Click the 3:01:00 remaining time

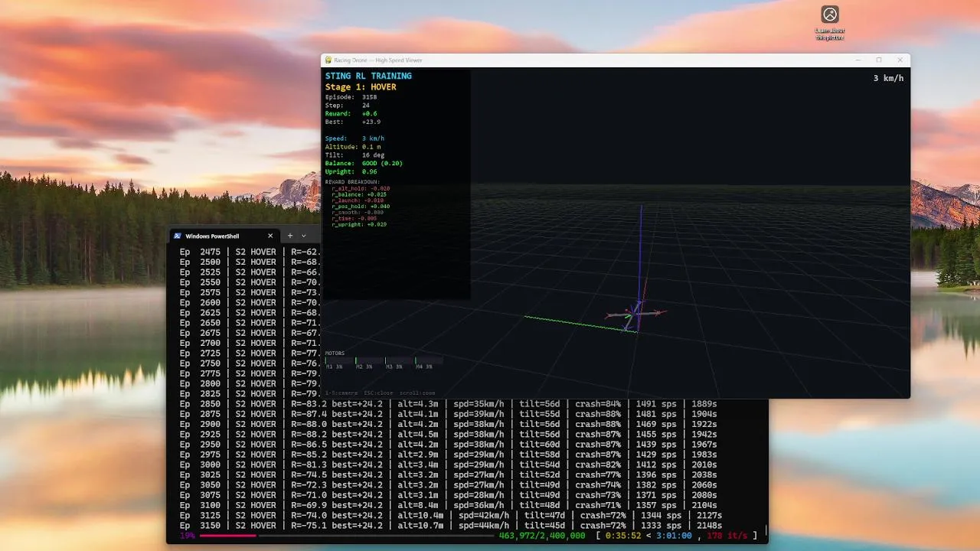674,536
